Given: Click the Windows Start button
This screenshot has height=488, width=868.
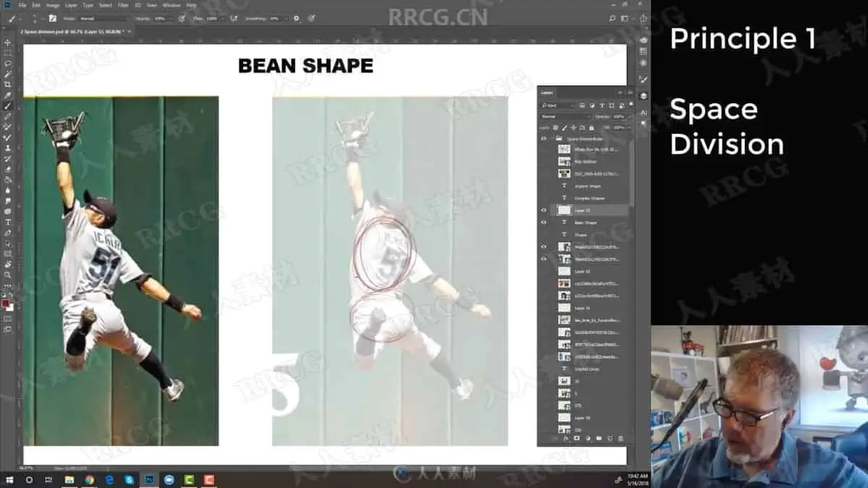Looking at the screenshot, I should pyautogui.click(x=9, y=479).
